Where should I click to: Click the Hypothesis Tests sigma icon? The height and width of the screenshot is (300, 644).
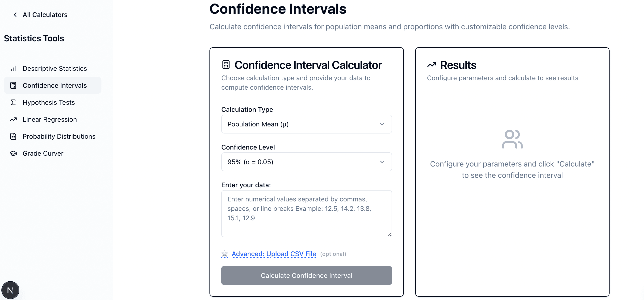click(13, 103)
